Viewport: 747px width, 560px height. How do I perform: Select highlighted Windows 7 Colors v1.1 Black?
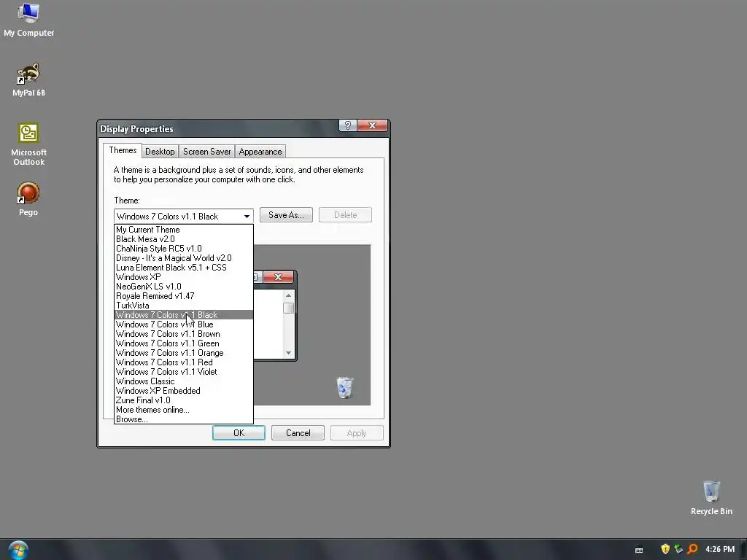184,315
